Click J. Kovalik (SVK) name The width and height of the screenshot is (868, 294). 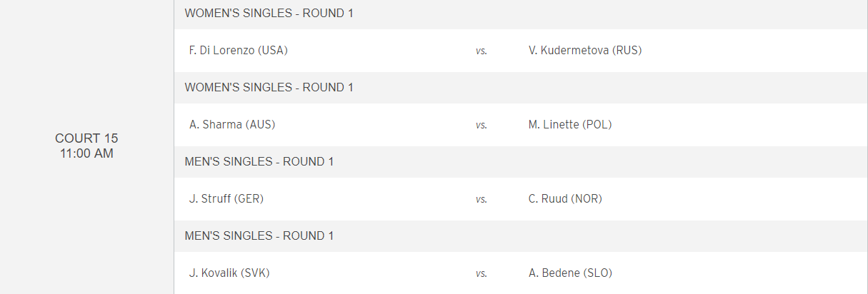[229, 273]
